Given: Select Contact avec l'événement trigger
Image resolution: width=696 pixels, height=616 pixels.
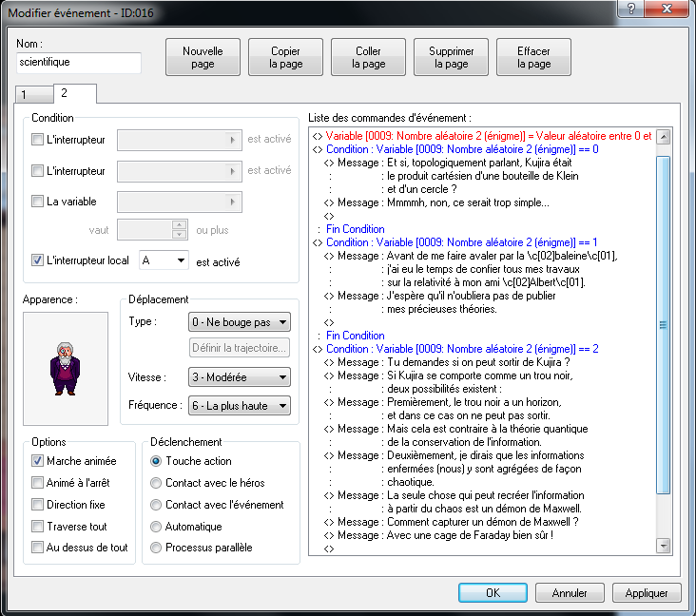Looking at the screenshot, I should click(x=156, y=505).
